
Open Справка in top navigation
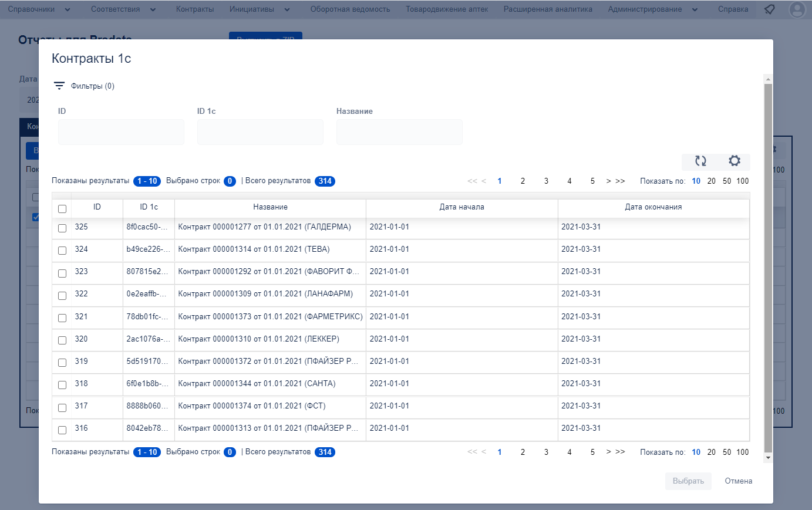pos(733,9)
